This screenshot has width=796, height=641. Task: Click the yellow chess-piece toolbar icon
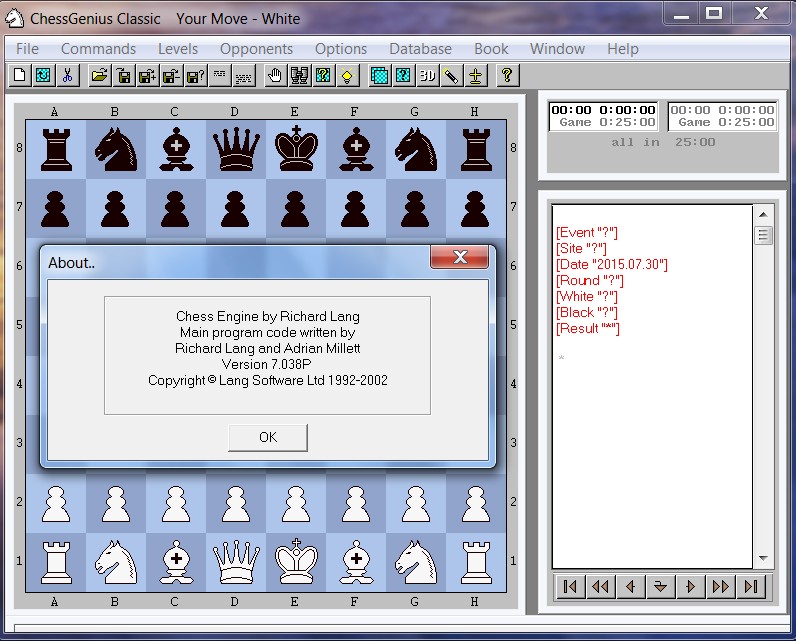[x=475, y=76]
